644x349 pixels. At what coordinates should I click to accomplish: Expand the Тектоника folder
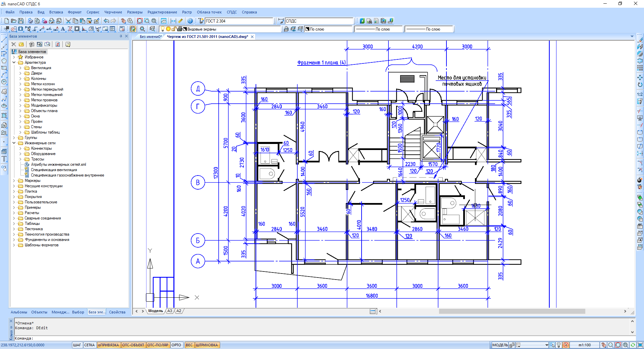click(x=14, y=229)
